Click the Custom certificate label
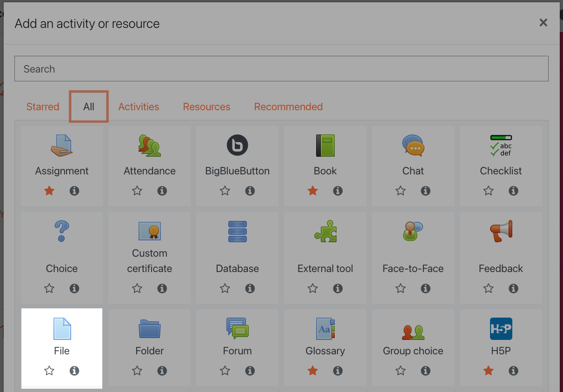 click(150, 261)
